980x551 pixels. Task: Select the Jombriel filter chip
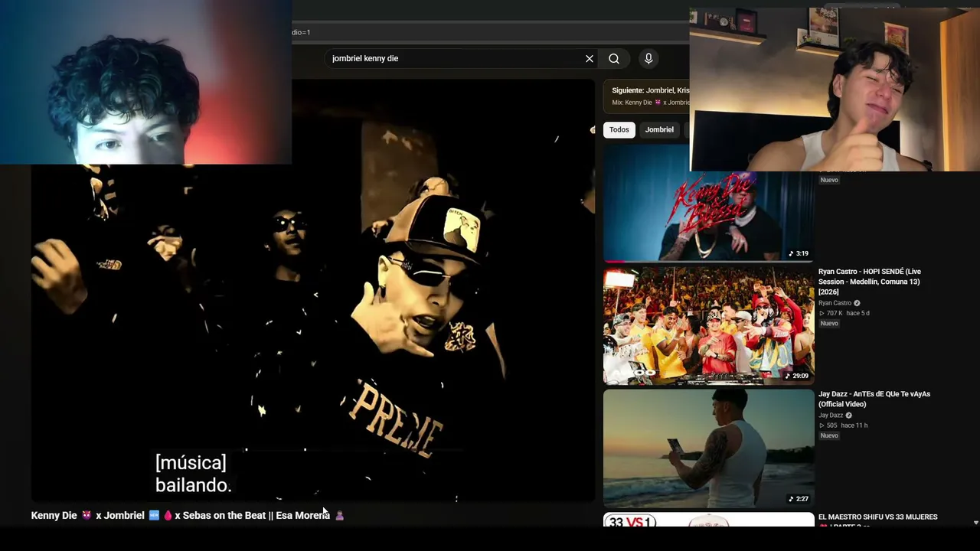point(659,129)
